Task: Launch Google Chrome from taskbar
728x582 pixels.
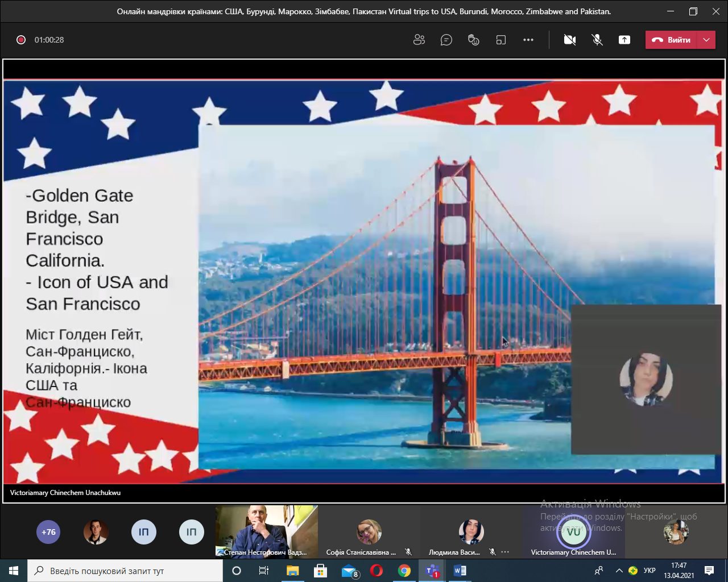Action: point(404,571)
